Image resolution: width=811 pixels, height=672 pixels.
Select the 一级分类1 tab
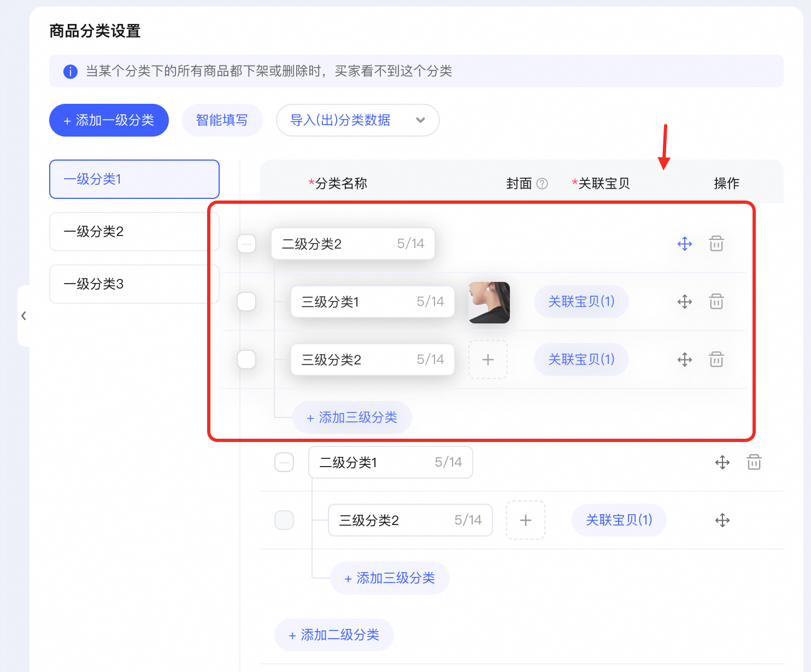134,179
